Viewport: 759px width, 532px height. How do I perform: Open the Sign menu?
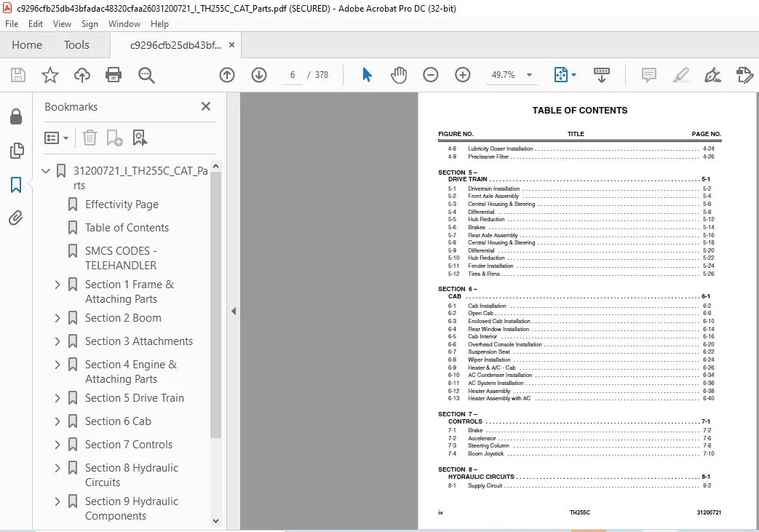pyautogui.click(x=90, y=24)
